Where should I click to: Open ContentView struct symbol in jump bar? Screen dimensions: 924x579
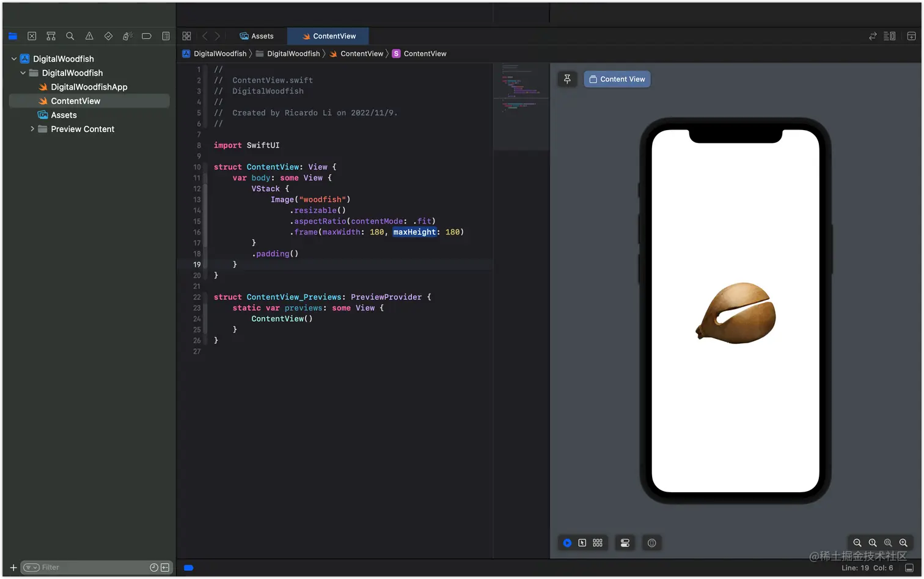pos(419,54)
